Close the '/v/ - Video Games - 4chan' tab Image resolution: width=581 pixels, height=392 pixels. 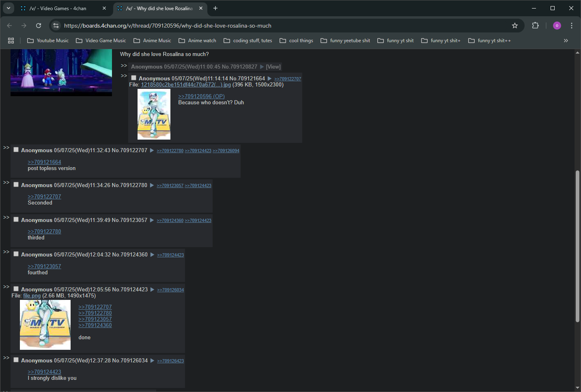tap(104, 8)
